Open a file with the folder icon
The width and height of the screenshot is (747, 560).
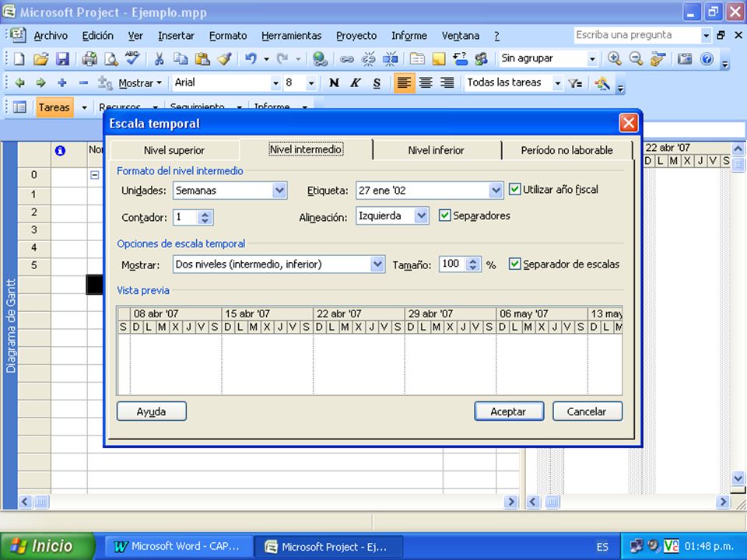coord(41,59)
